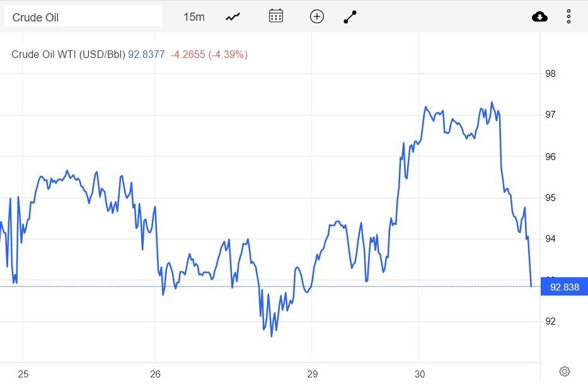The image size is (588, 385).
Task: Select the trend line drawing tool
Action: 350,17
